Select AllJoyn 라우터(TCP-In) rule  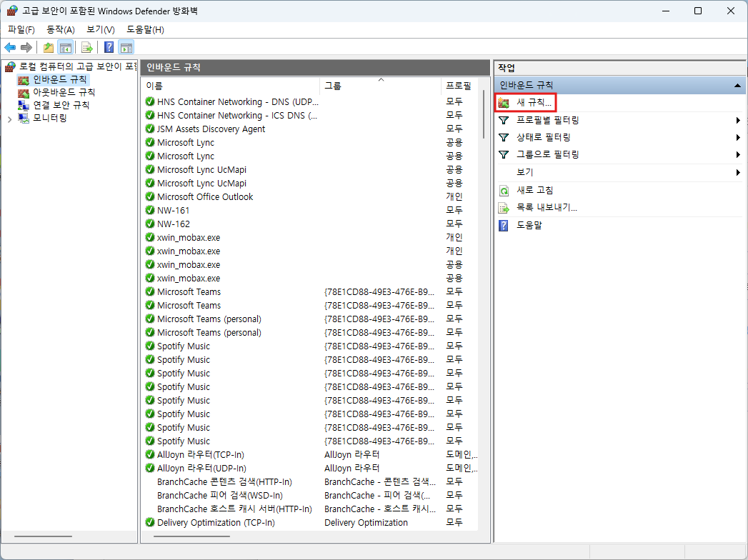pos(310,454)
